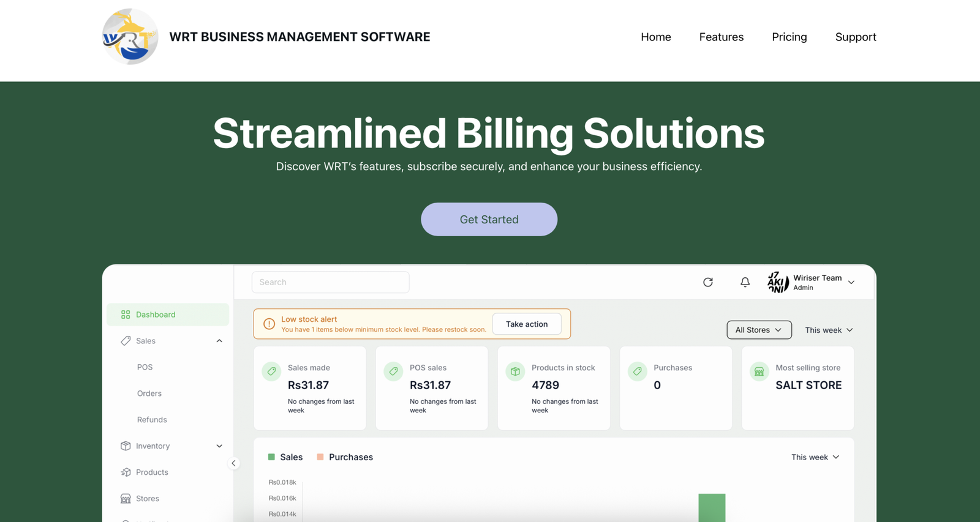Open the top This week filter dropdown
This screenshot has width=980, height=522.
828,330
